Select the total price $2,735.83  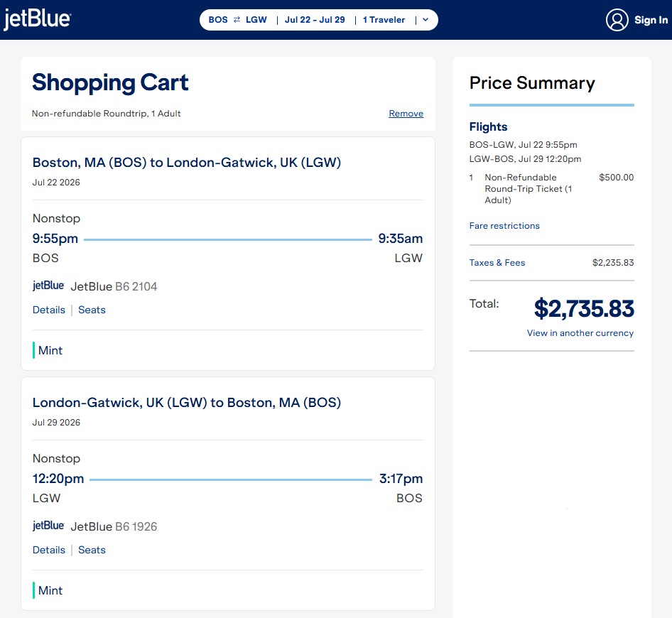click(584, 308)
